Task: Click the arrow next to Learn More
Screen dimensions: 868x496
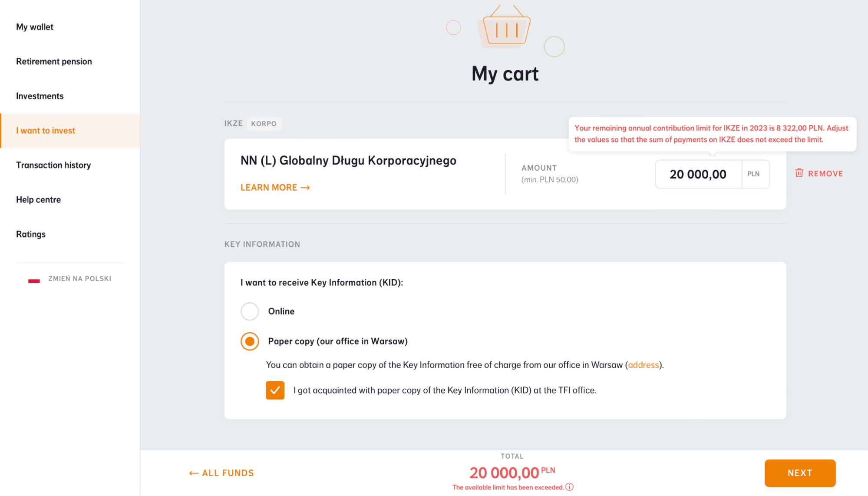Action: pyautogui.click(x=305, y=188)
